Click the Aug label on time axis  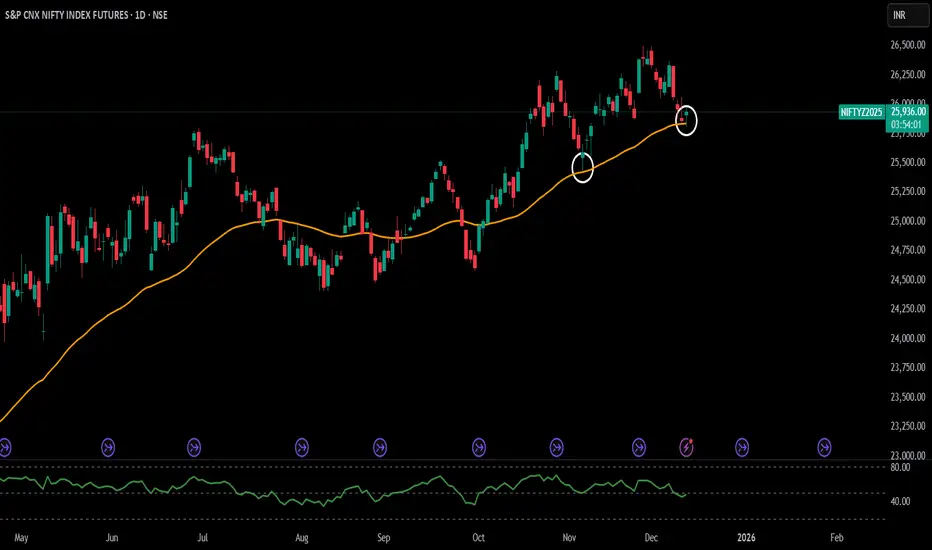pos(302,538)
